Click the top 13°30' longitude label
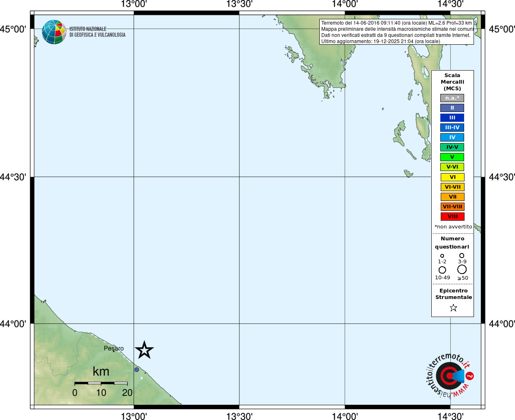Viewport: 515px width, 420px height. [239, 4]
